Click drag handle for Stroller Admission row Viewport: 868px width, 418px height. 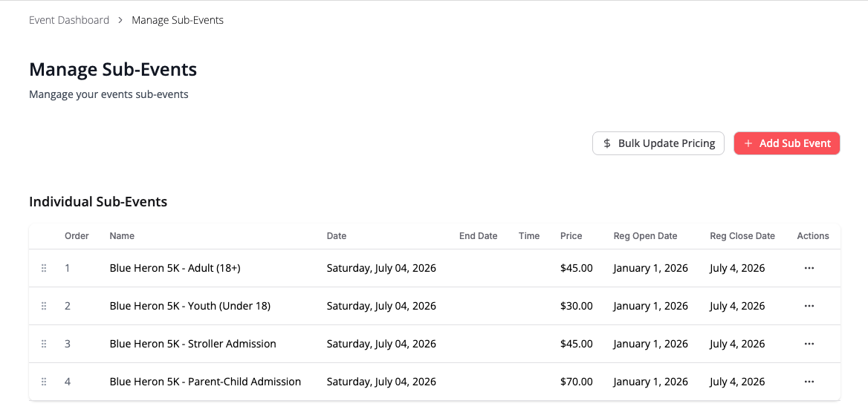[44, 344]
